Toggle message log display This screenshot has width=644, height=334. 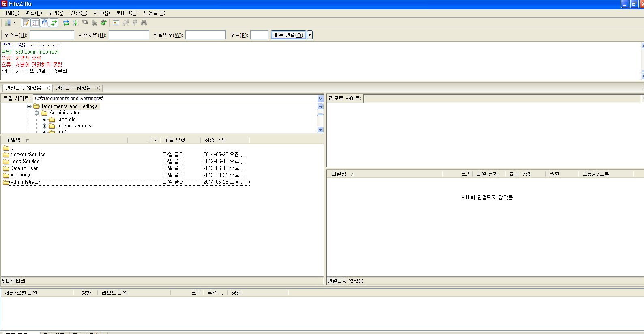click(26, 23)
